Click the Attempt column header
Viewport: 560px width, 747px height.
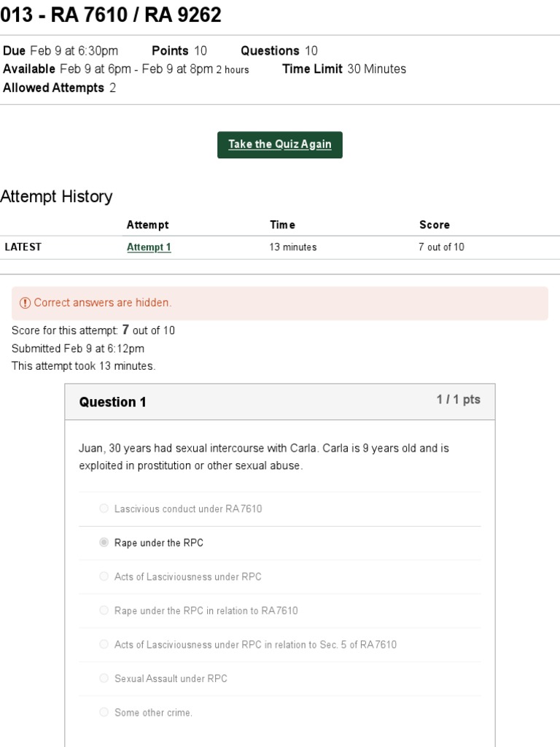coord(147,225)
